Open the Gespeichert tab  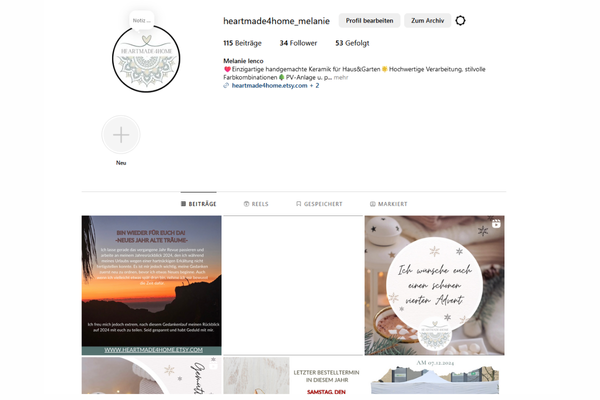pyautogui.click(x=319, y=204)
